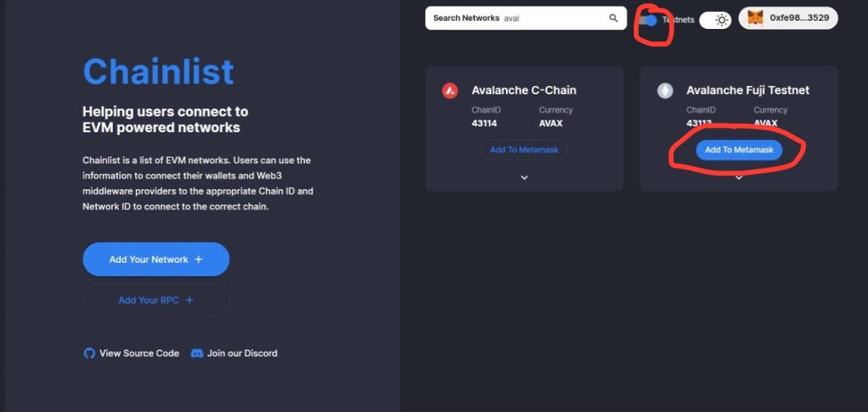This screenshot has width=868, height=412.
Task: Open the Join our Discord link
Action: click(x=242, y=353)
